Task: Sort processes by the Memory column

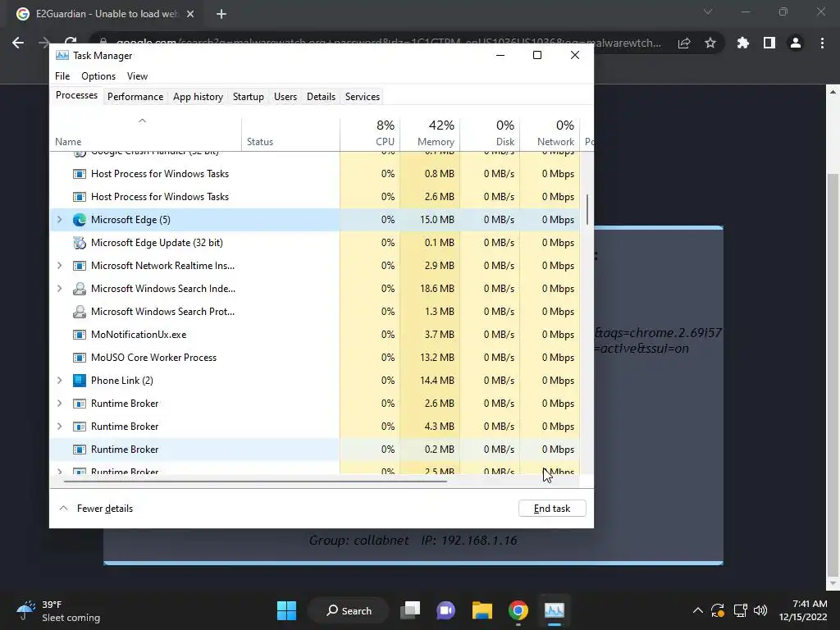Action: click(430, 133)
